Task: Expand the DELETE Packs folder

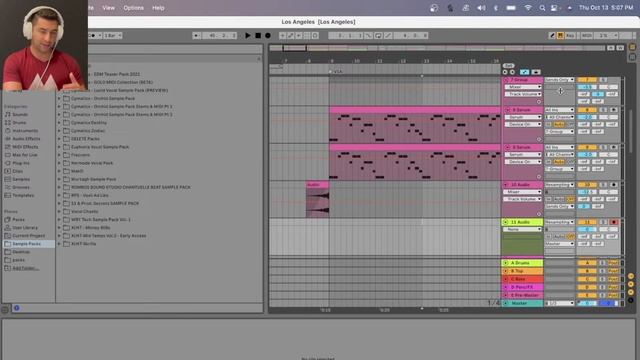Action: (x=59, y=139)
